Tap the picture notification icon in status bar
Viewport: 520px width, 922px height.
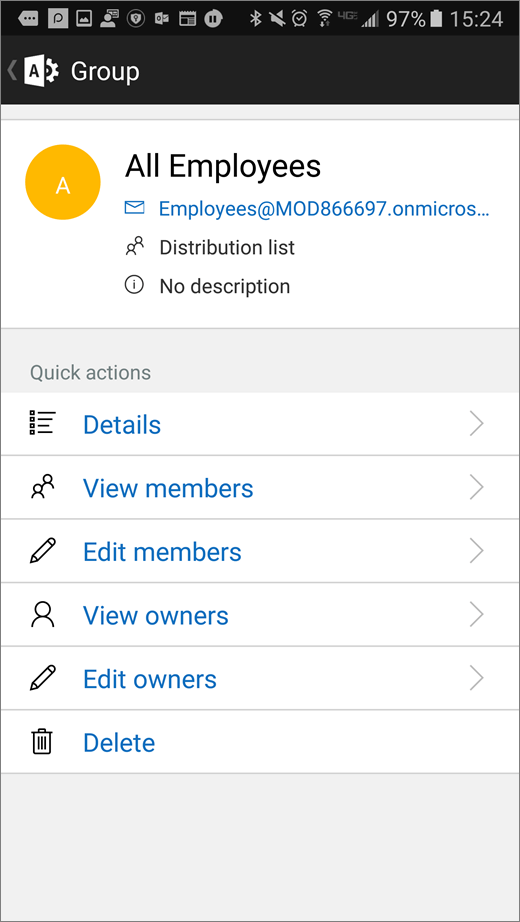coord(84,19)
